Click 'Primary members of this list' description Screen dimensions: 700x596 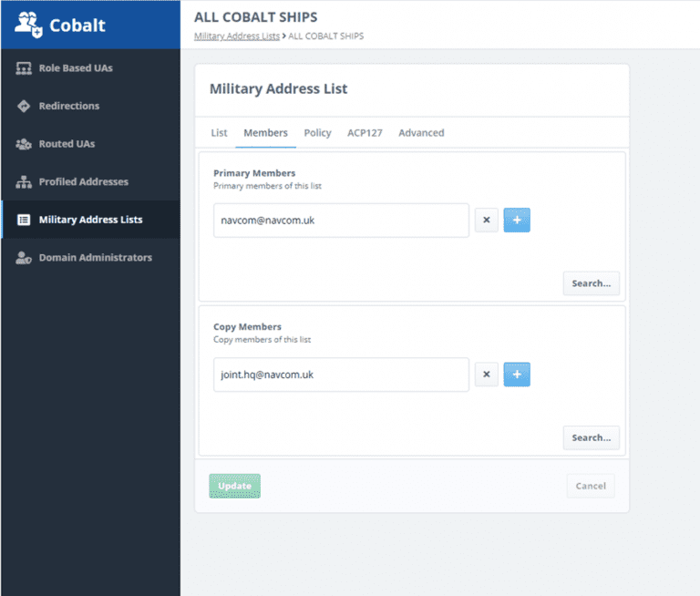pos(267,186)
